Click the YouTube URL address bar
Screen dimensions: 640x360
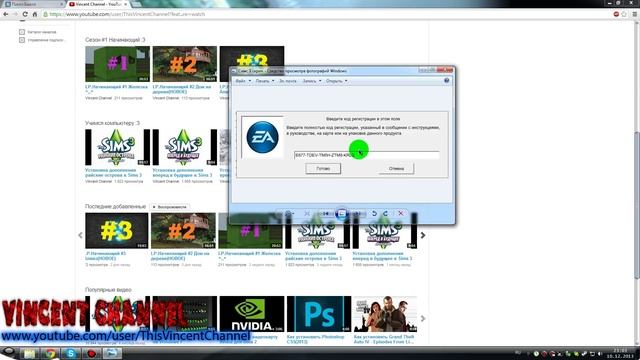pyautogui.click(x=327, y=14)
